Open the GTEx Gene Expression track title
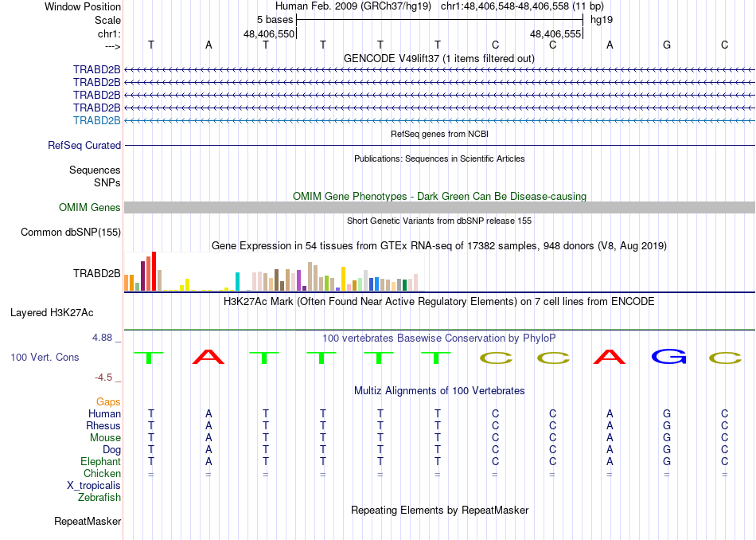 point(438,245)
